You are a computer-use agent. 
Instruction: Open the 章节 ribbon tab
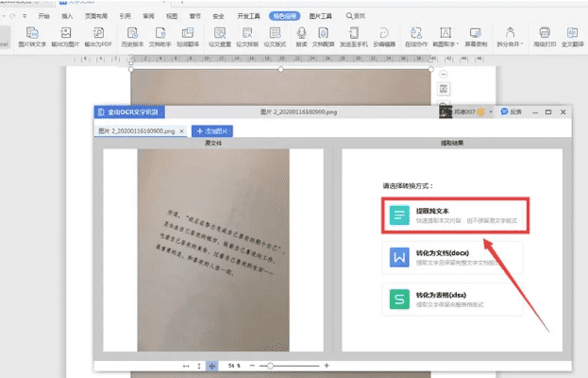(x=195, y=16)
